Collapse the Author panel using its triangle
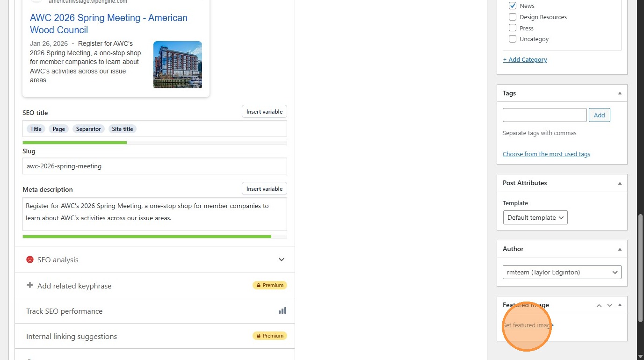644x360 pixels. click(620, 249)
